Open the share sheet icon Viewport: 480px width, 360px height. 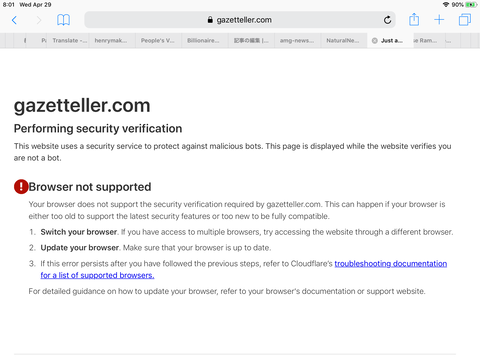tap(414, 19)
